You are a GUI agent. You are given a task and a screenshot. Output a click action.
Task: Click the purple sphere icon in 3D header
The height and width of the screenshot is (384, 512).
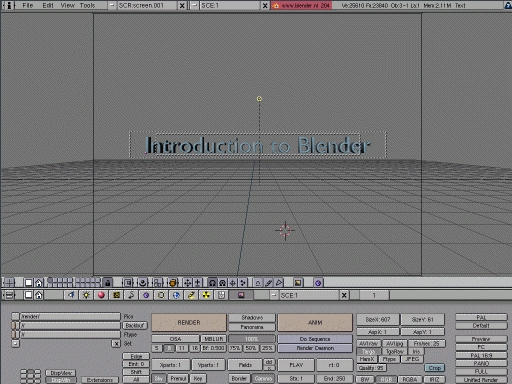point(318,283)
